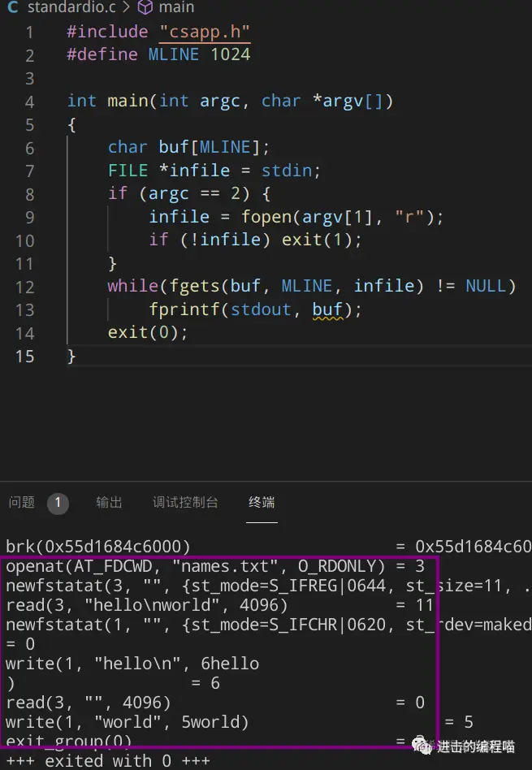
Task: Click the brk(0x55d1684c6000) terminal line
Action: pos(268,547)
